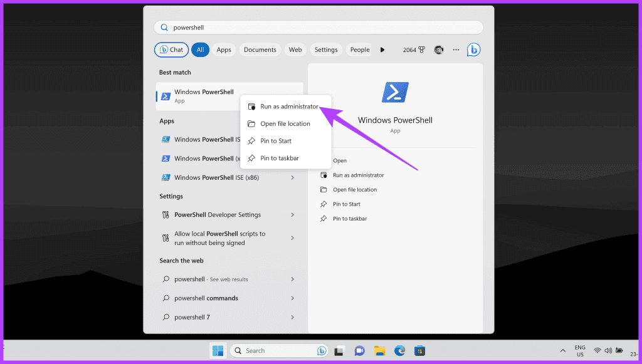The height and width of the screenshot is (364, 642).
Task: Click the folder icon beside the context menu's Open file location
Action: point(251,123)
